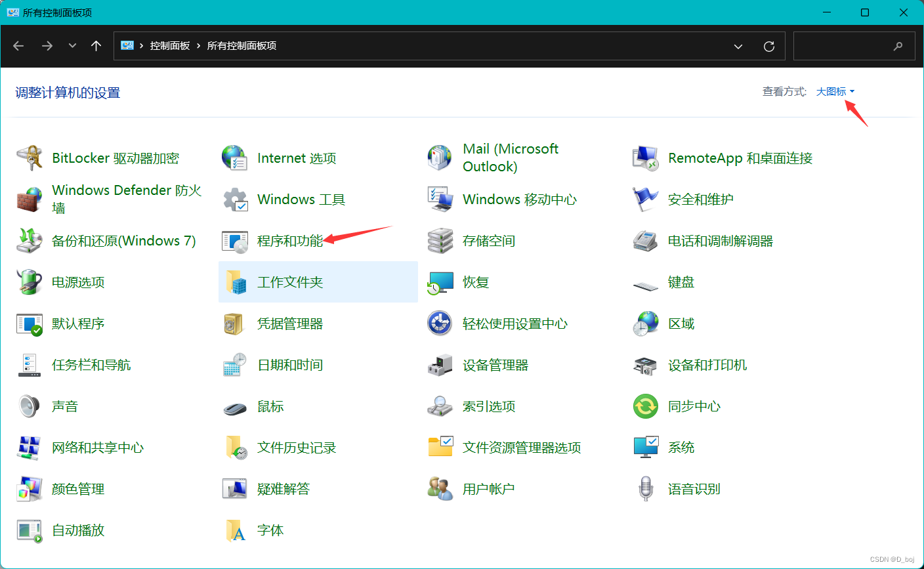This screenshot has width=924, height=569.
Task: Open the 备份和还原(Windows 7) icon
Action: [29, 241]
